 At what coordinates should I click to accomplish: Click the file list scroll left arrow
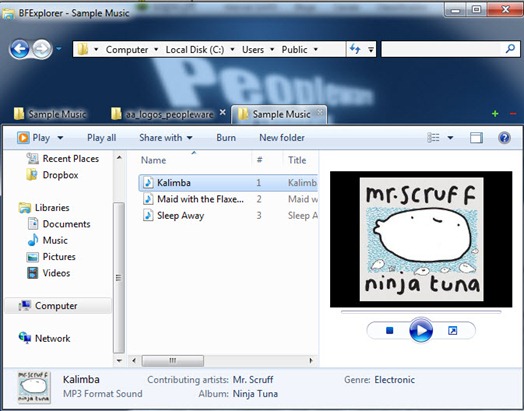tap(134, 361)
